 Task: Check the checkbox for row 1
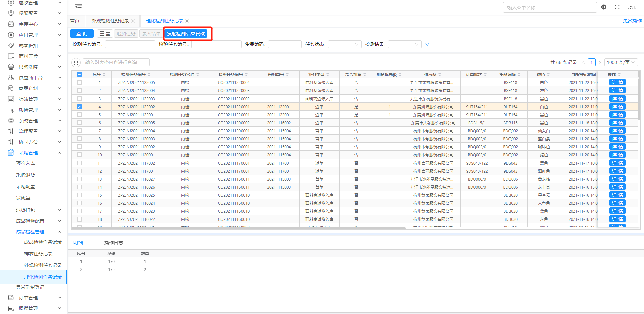(79, 82)
